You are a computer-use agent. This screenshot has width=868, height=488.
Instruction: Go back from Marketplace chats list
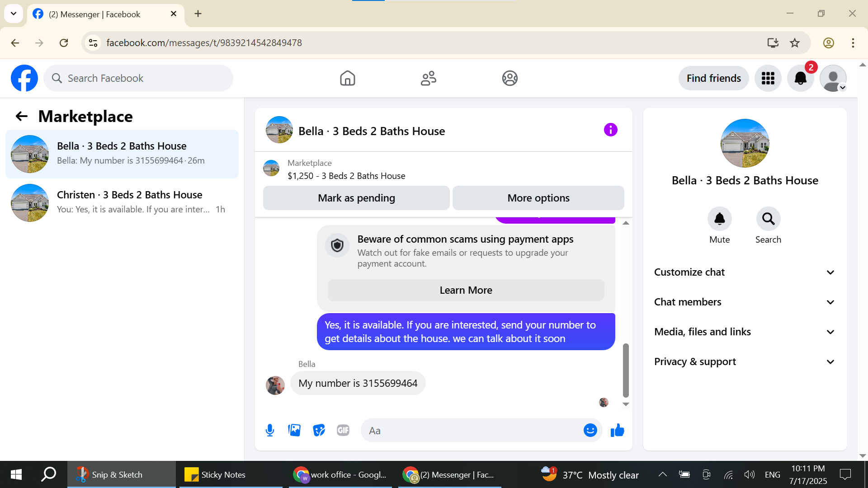(21, 116)
